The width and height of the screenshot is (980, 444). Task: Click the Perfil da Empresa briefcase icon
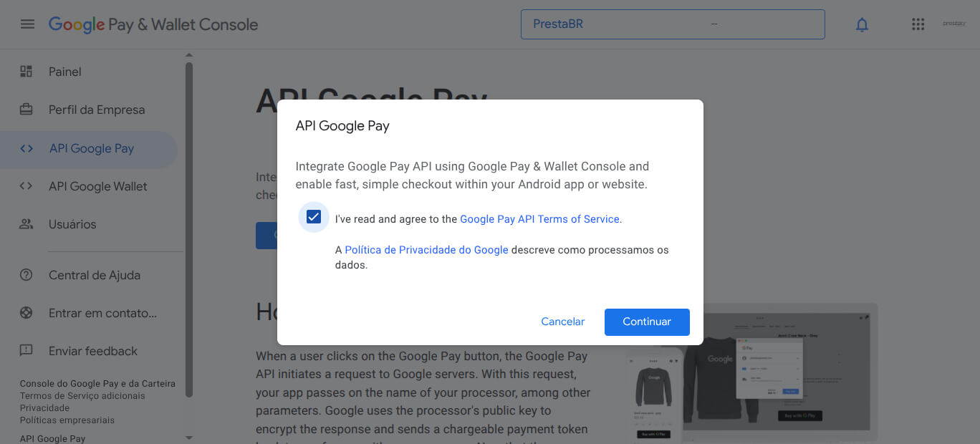[x=27, y=110]
